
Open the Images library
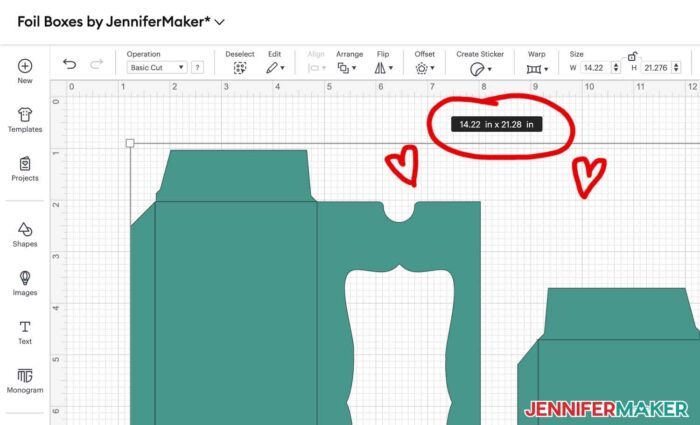(x=25, y=283)
